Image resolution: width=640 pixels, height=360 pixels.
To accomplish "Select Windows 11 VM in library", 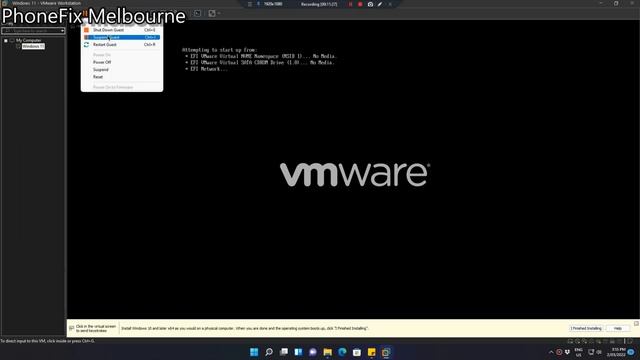I will (x=33, y=46).
